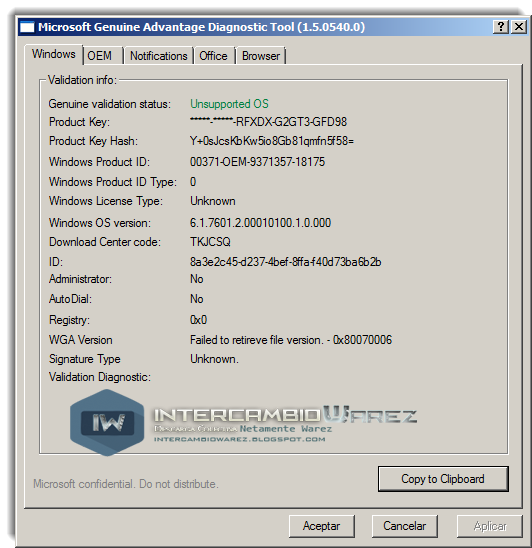Click 'Microsoft confidential. Do not distribute.' text
532x548 pixels.
[x=126, y=484]
